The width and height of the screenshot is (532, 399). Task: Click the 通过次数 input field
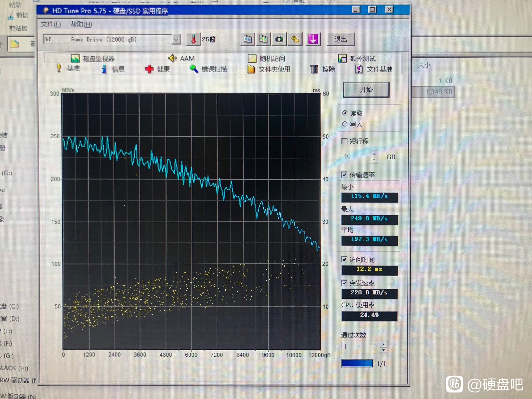point(361,347)
